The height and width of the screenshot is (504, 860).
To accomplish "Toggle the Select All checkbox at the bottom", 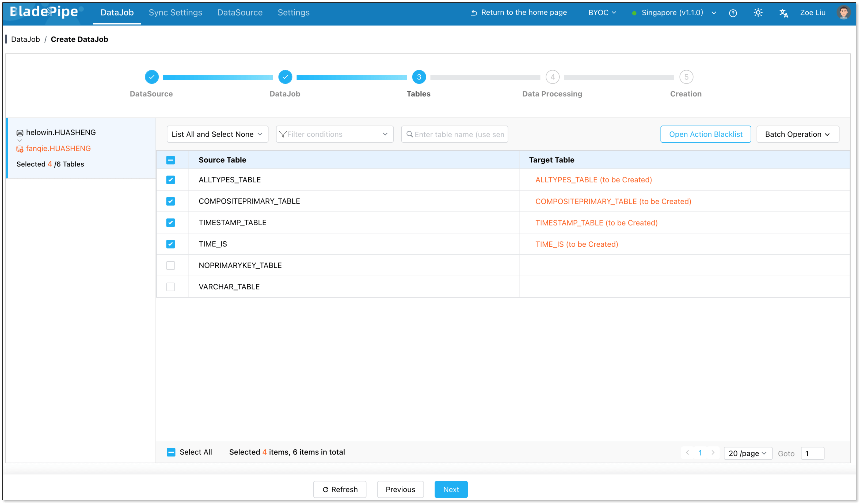I will pos(171,452).
